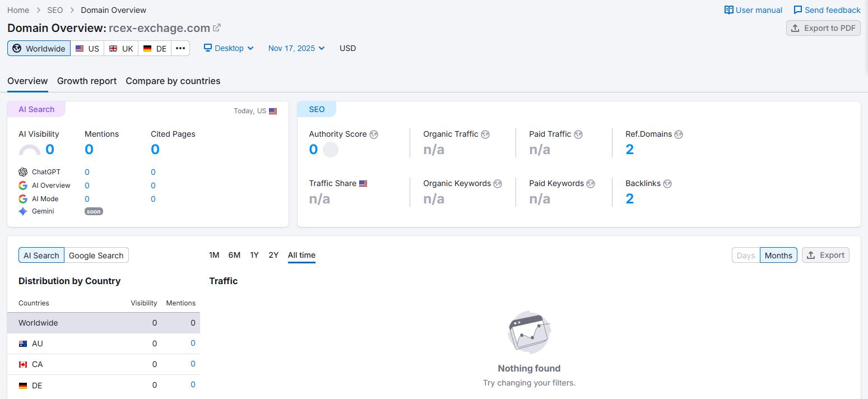Click the AI Visibility gauge icon

[30, 150]
